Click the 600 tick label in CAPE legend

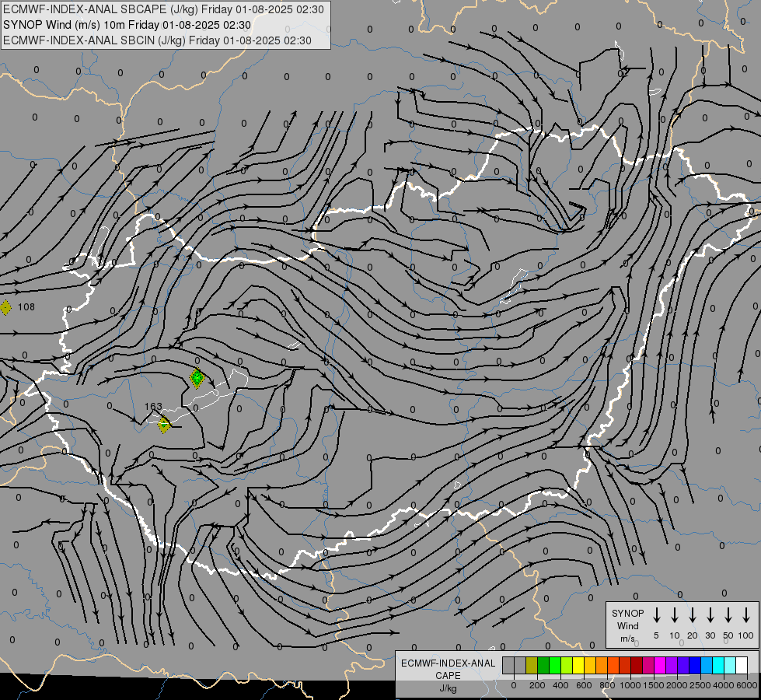click(x=584, y=685)
